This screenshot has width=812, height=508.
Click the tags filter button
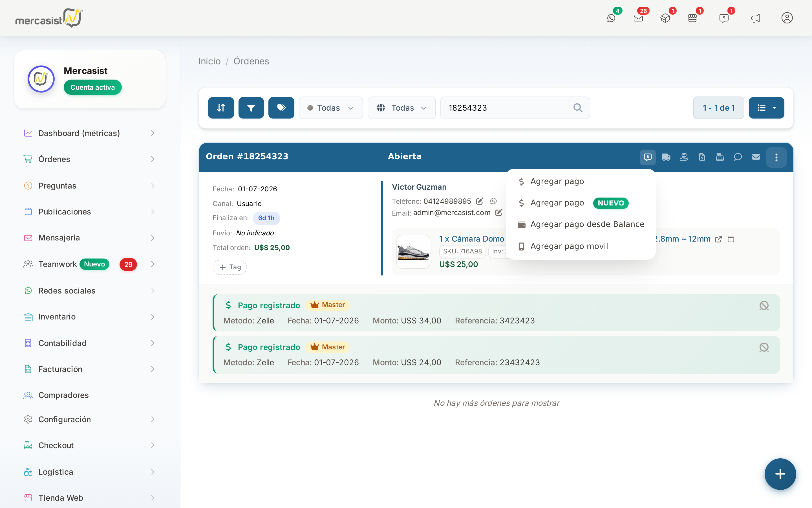click(x=281, y=108)
